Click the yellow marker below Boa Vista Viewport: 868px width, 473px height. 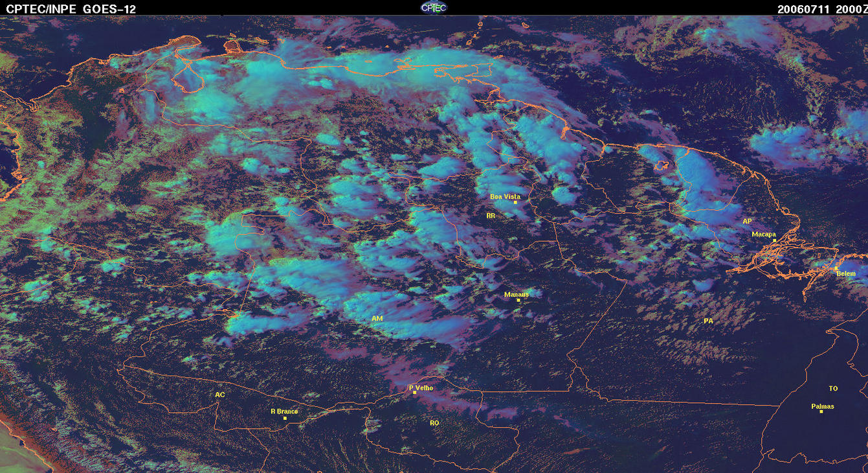[515, 202]
